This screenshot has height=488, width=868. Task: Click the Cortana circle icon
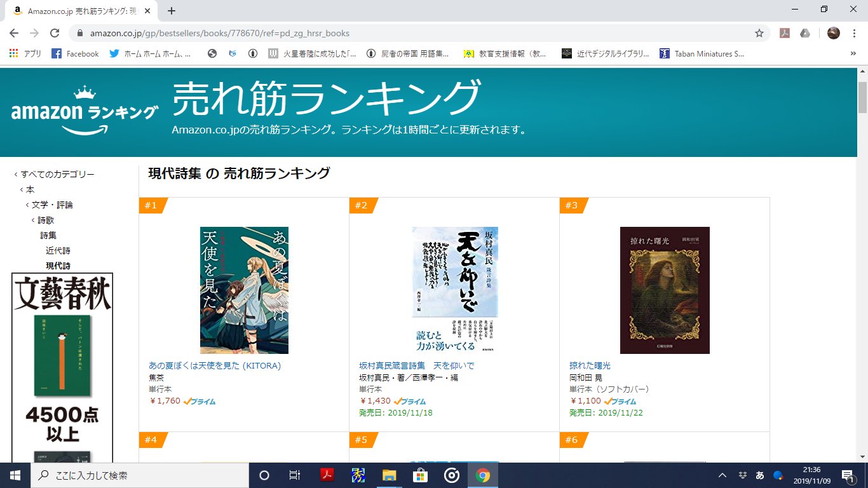pyautogui.click(x=264, y=475)
